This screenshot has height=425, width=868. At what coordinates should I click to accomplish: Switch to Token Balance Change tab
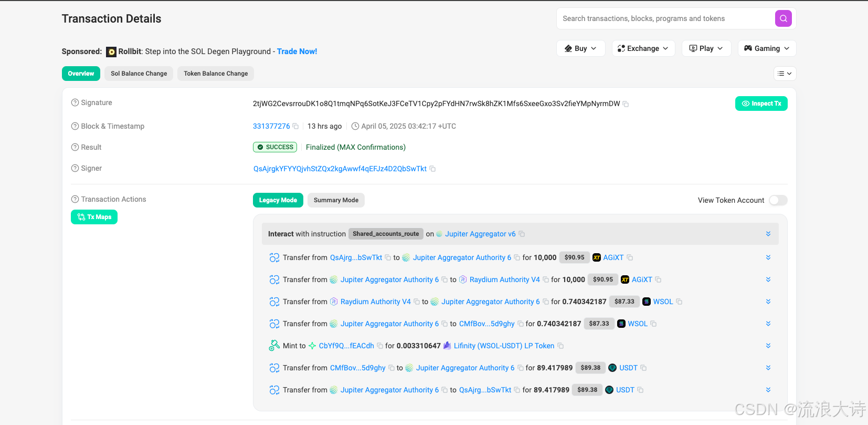tap(216, 74)
